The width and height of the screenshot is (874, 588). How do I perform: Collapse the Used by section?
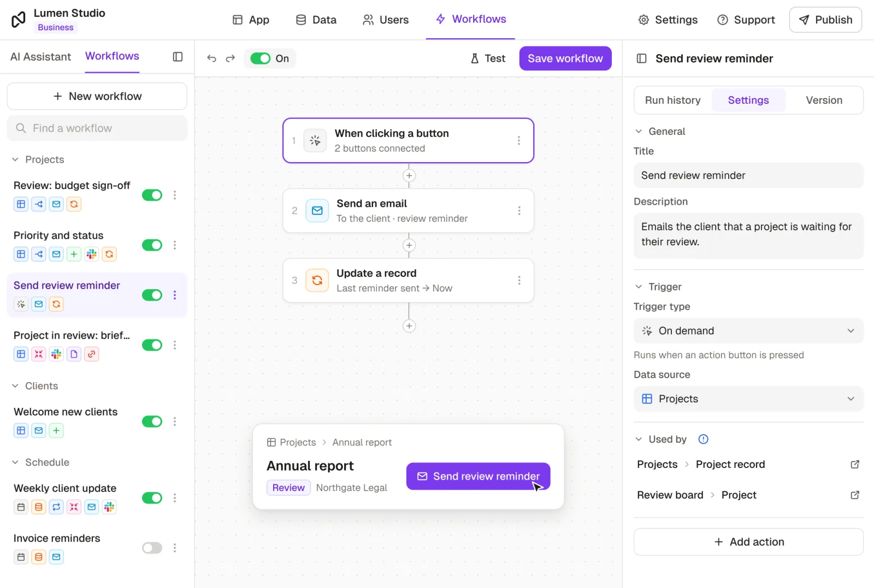pyautogui.click(x=639, y=439)
